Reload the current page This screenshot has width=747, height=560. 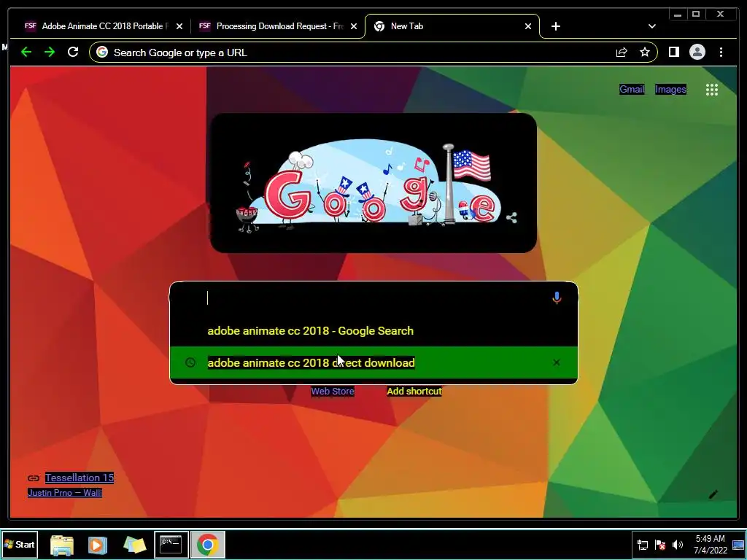point(73,52)
